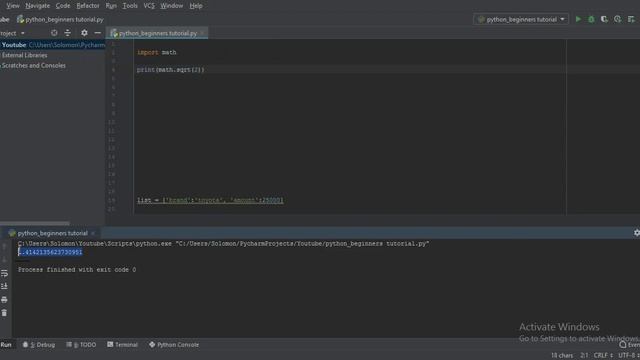The height and width of the screenshot is (360, 640).
Task: Click the Project panel horizontal scrollbar
Action: coord(35,223)
